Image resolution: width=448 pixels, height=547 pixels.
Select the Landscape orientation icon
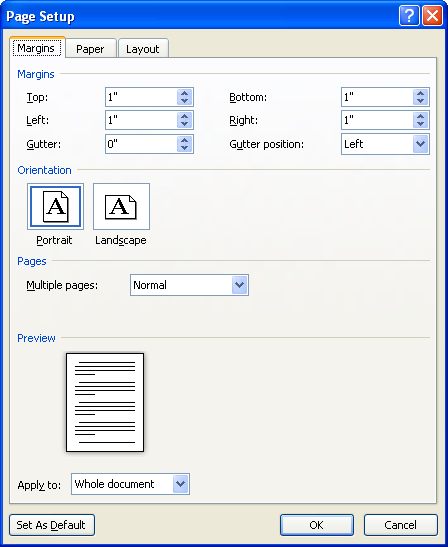[x=121, y=207]
